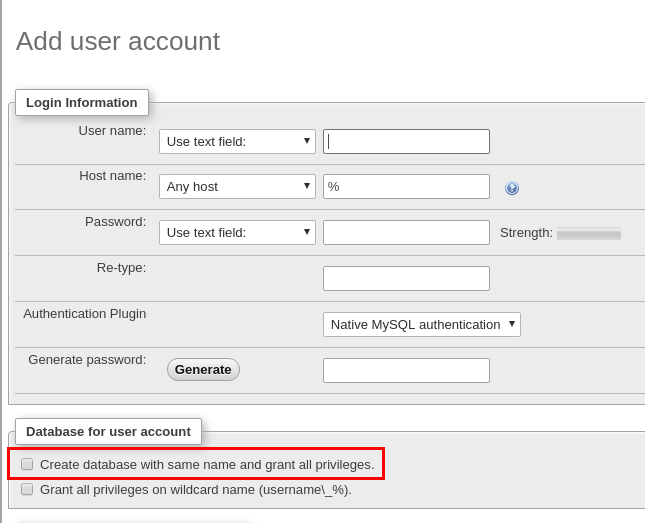This screenshot has height=523, width=645.
Task: Click the Host name field containing %
Action: coord(406,186)
